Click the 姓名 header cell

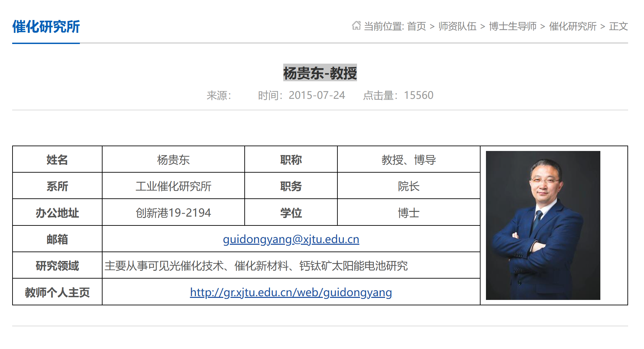coord(57,159)
